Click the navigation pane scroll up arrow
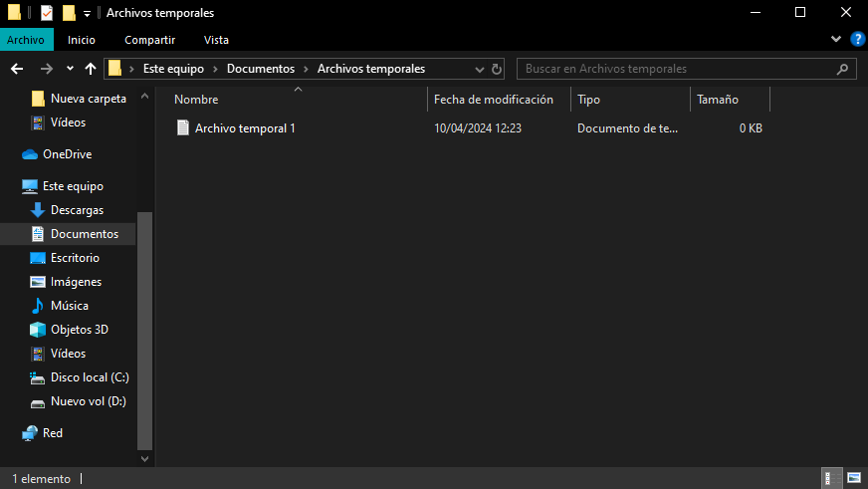The width and height of the screenshot is (868, 489). (145, 96)
